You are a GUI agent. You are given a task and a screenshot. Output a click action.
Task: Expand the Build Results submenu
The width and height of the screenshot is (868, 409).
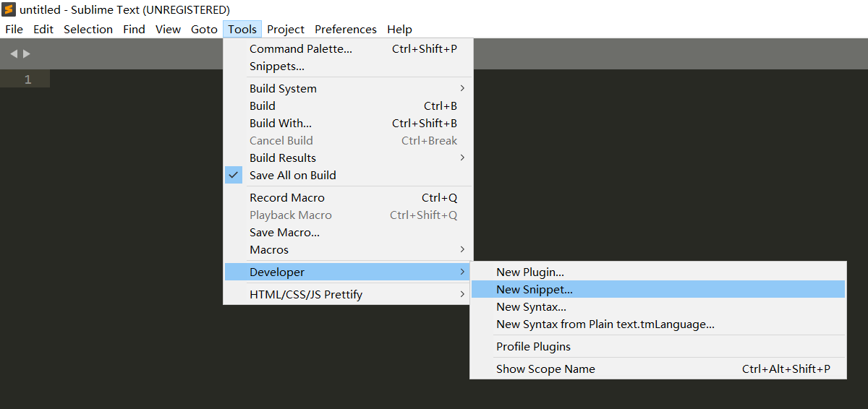[x=348, y=158]
